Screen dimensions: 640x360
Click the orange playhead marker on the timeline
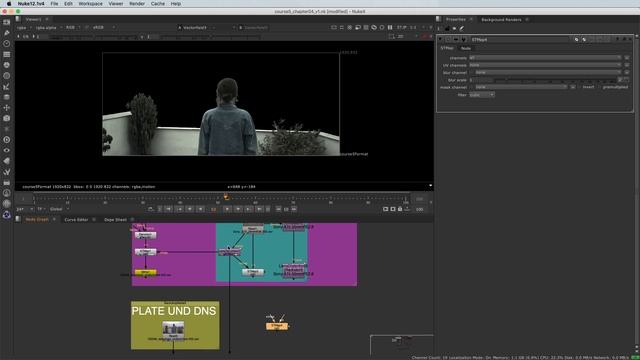226,198
